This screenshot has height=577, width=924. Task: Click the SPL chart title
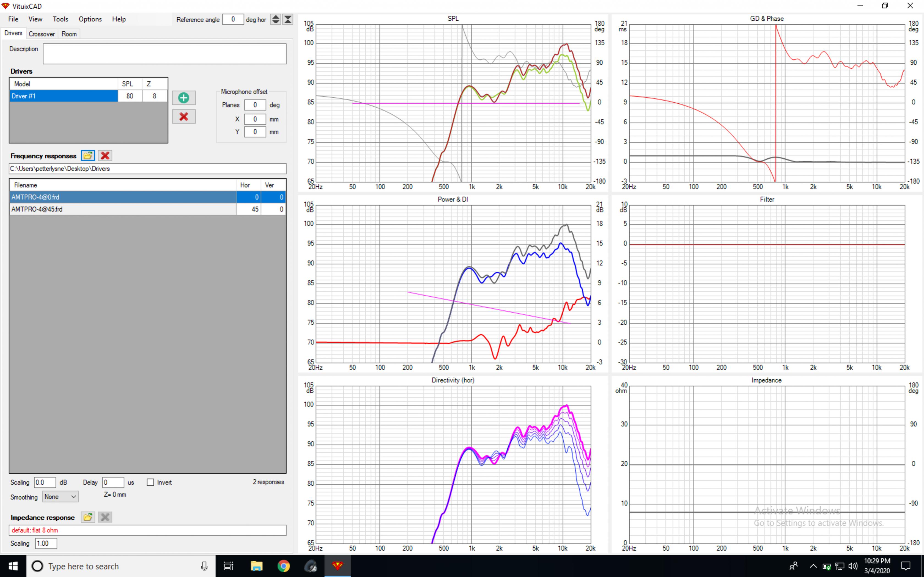[453, 18]
